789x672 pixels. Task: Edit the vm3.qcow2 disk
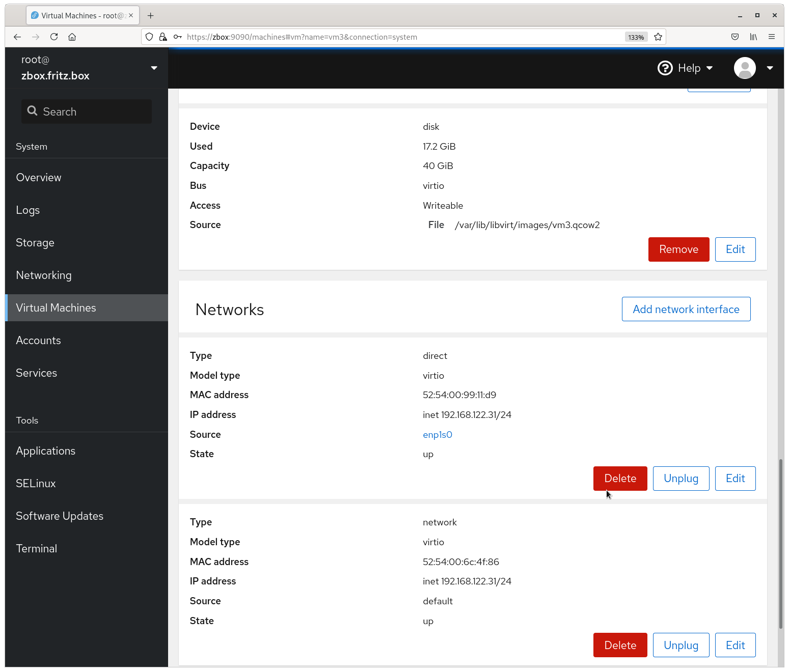pyautogui.click(x=735, y=249)
